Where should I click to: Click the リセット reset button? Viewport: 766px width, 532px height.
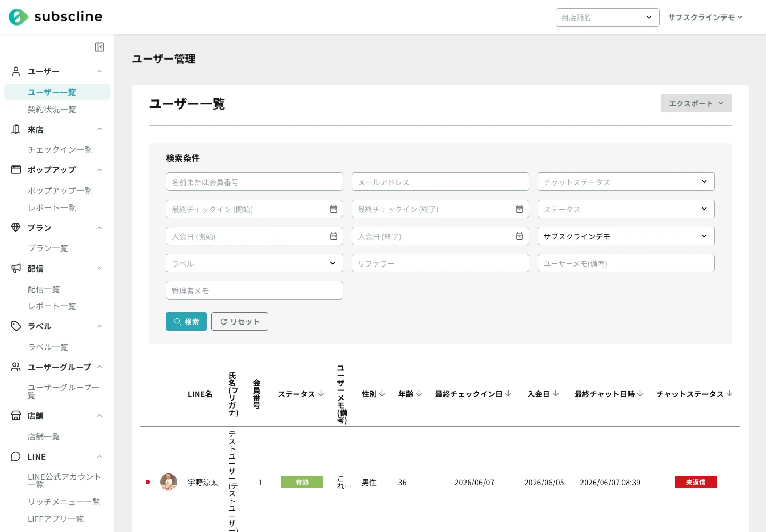pos(239,321)
